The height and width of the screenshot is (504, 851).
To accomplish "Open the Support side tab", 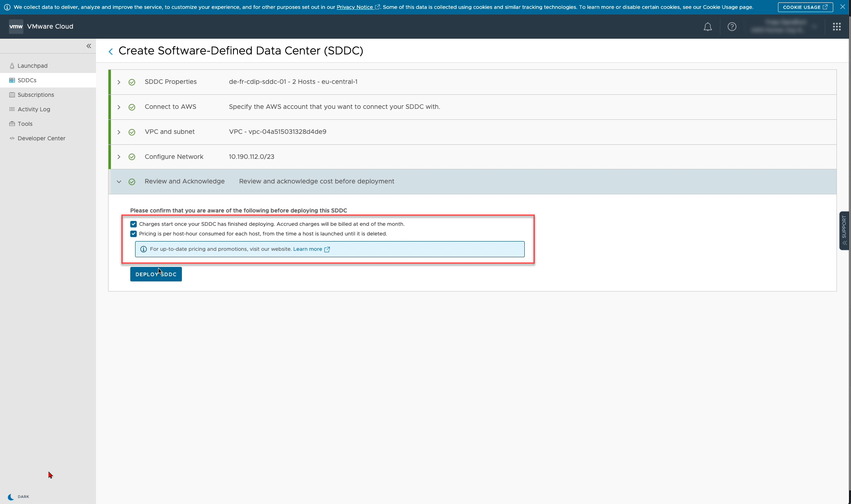I will pyautogui.click(x=844, y=231).
